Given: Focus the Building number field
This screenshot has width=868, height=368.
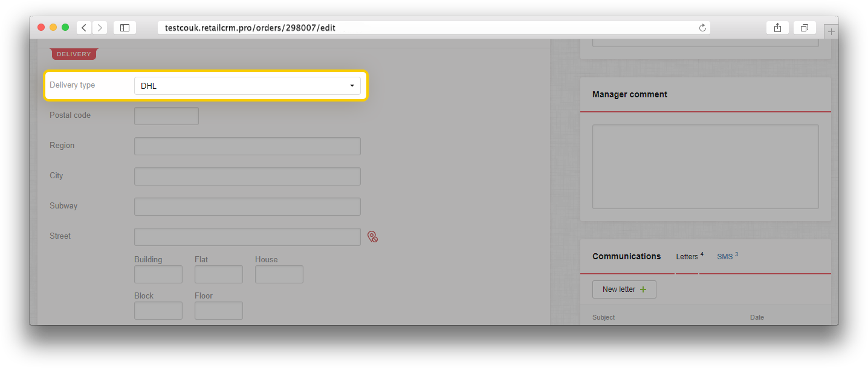Looking at the screenshot, I should tap(158, 274).
